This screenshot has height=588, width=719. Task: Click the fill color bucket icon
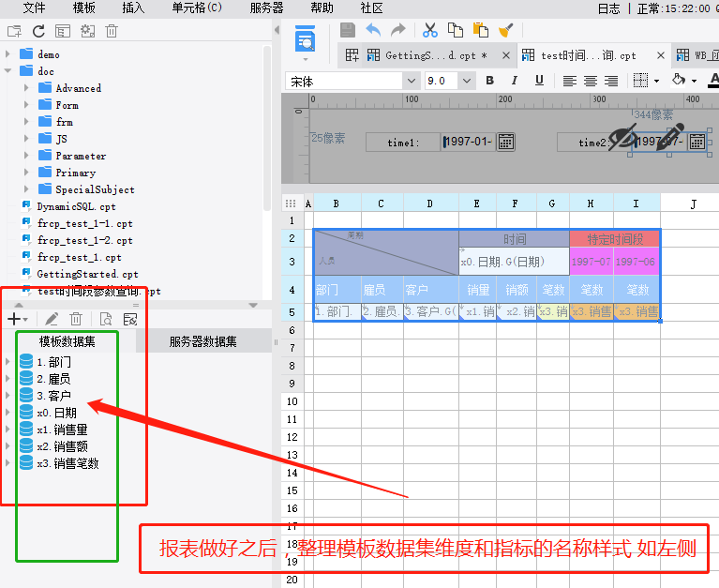tap(679, 81)
